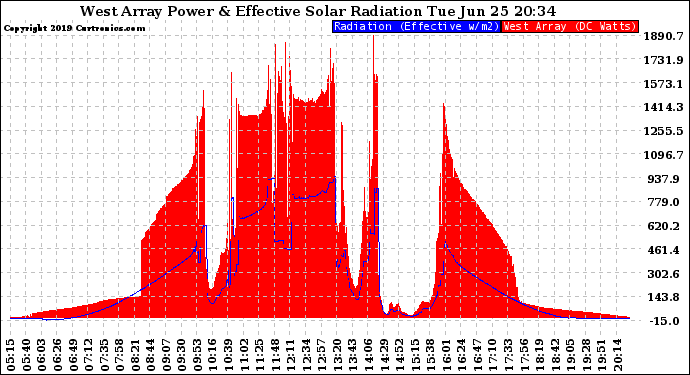This screenshot has width=690, height=375.
Task: Click the 05:40 time label
Action: coord(26,355)
